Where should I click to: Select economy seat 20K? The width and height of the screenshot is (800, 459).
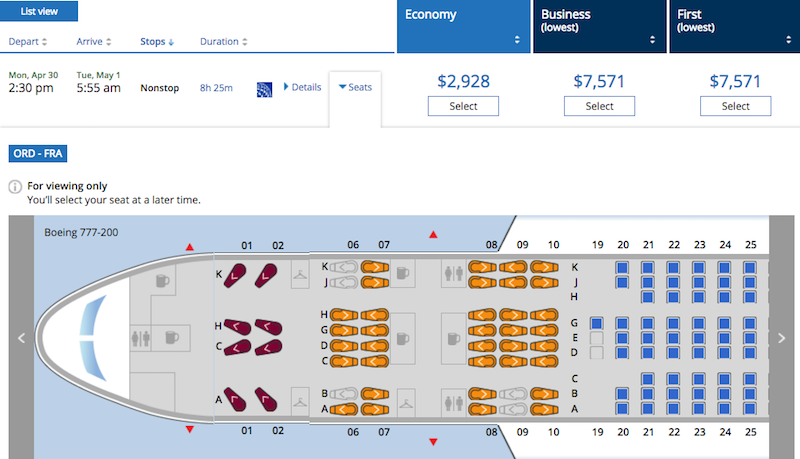[622, 268]
